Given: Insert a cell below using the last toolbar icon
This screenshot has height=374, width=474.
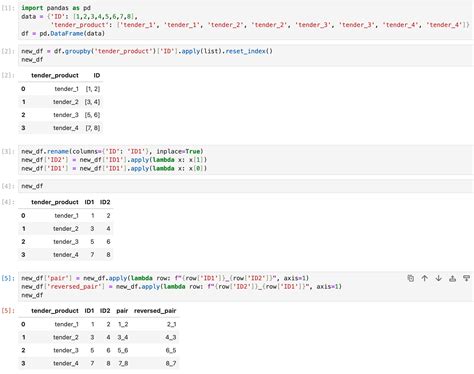Looking at the screenshot, I should tap(466, 278).
